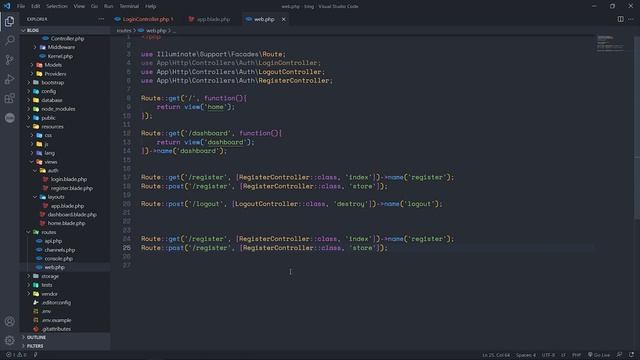
Task: Switch to the app.blade.php tab
Action: (x=210, y=19)
